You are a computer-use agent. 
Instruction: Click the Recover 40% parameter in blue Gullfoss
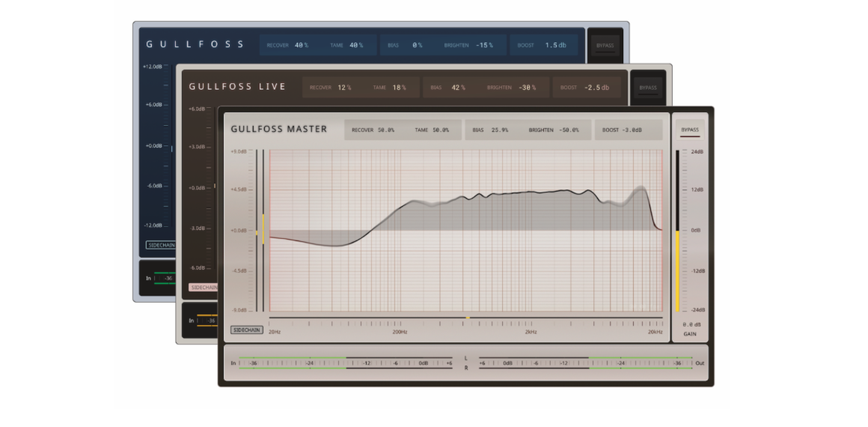[301, 46]
